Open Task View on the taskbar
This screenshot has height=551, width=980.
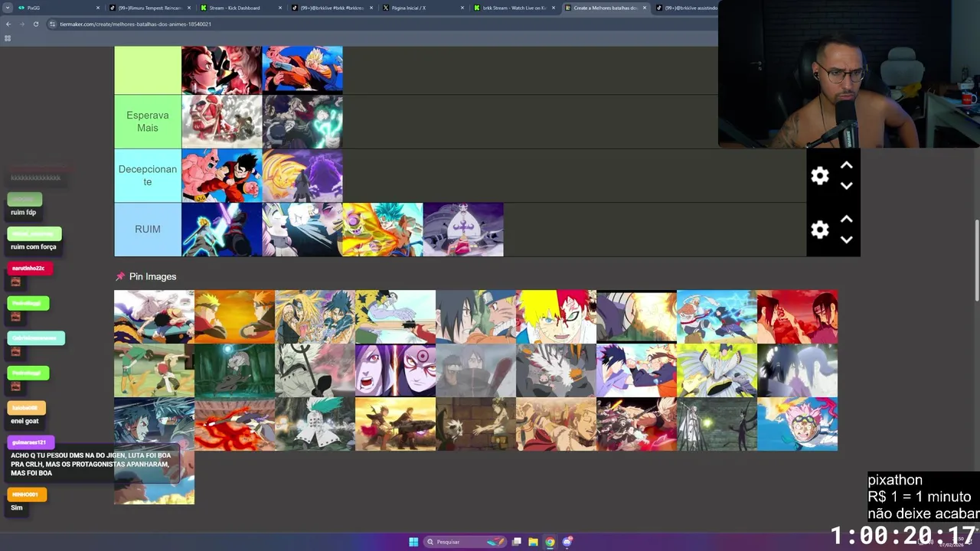(517, 542)
